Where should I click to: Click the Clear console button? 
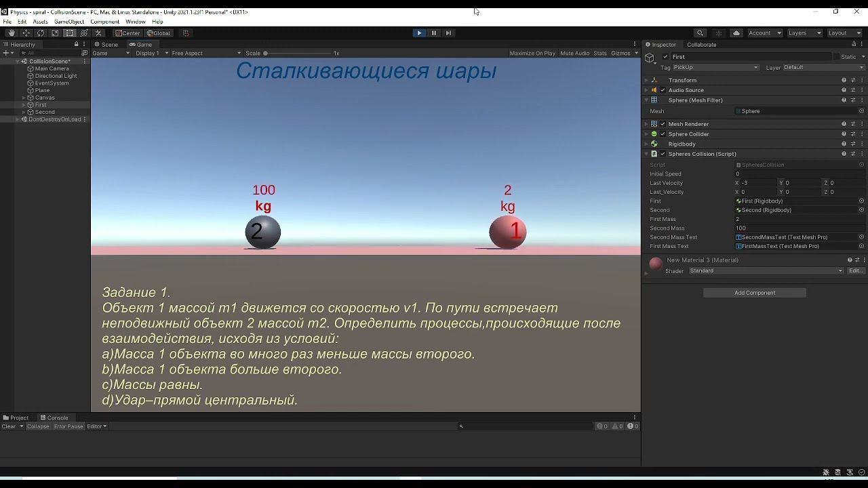click(9, 426)
